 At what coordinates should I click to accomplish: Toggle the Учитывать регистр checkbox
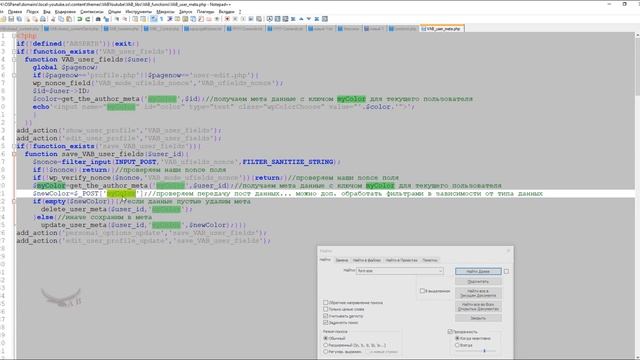326,316
